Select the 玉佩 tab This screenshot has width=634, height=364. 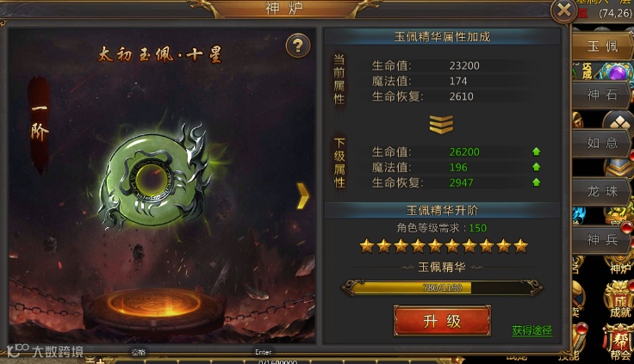point(602,46)
